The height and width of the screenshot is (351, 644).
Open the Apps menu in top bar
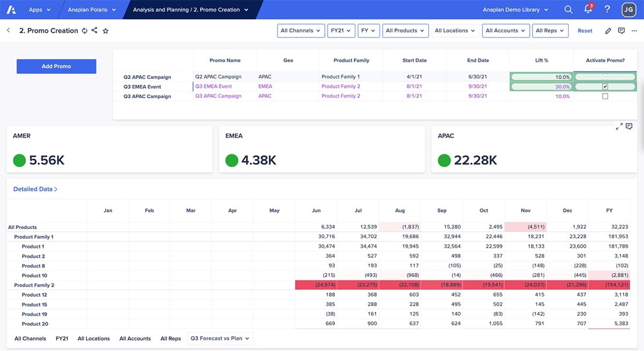coord(40,10)
